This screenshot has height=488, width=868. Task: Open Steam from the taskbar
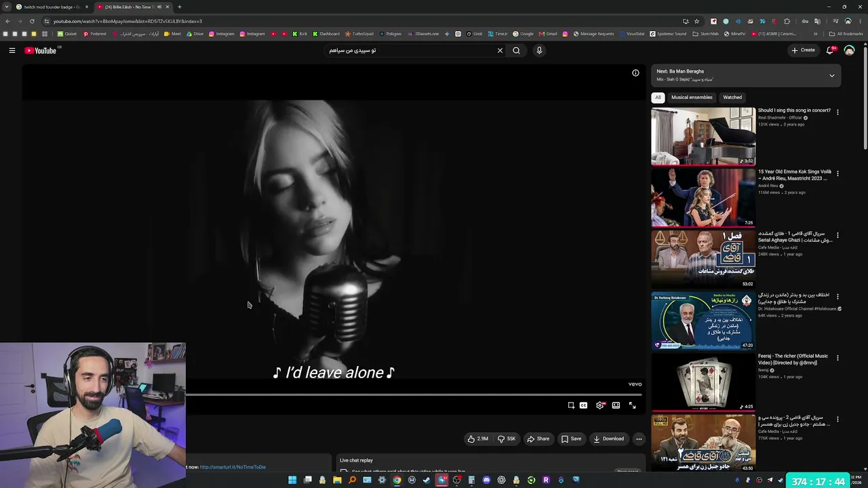pyautogui.click(x=427, y=481)
